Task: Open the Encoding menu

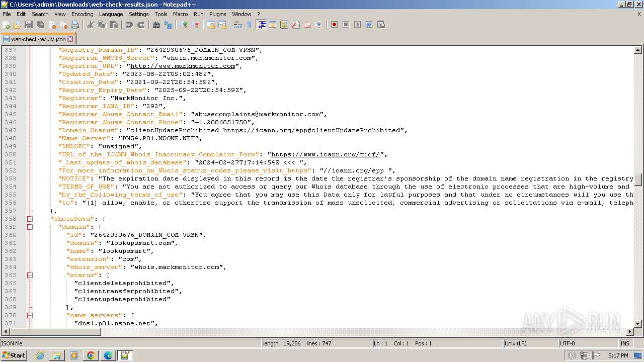Action: coord(82,14)
